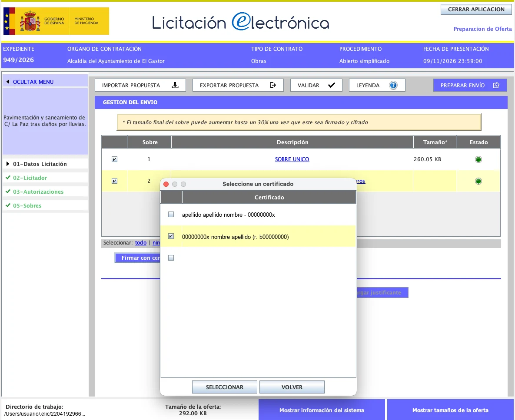515x420 pixels.
Task: Click the green check next to 03-Autorizaciones
Action: tap(8, 191)
